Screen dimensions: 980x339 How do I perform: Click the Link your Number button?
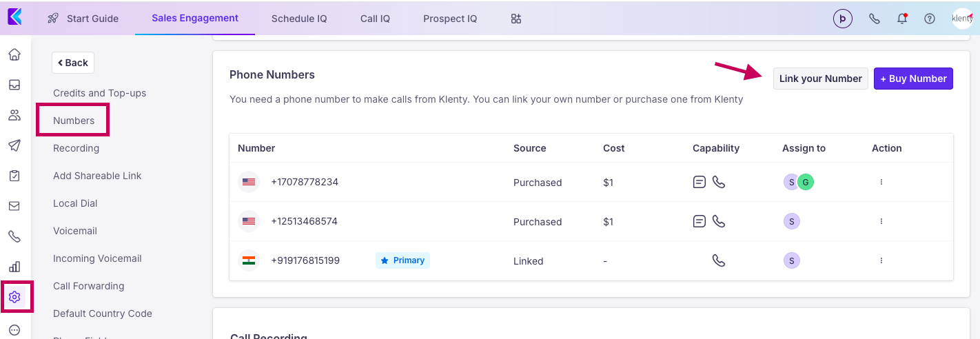point(820,79)
